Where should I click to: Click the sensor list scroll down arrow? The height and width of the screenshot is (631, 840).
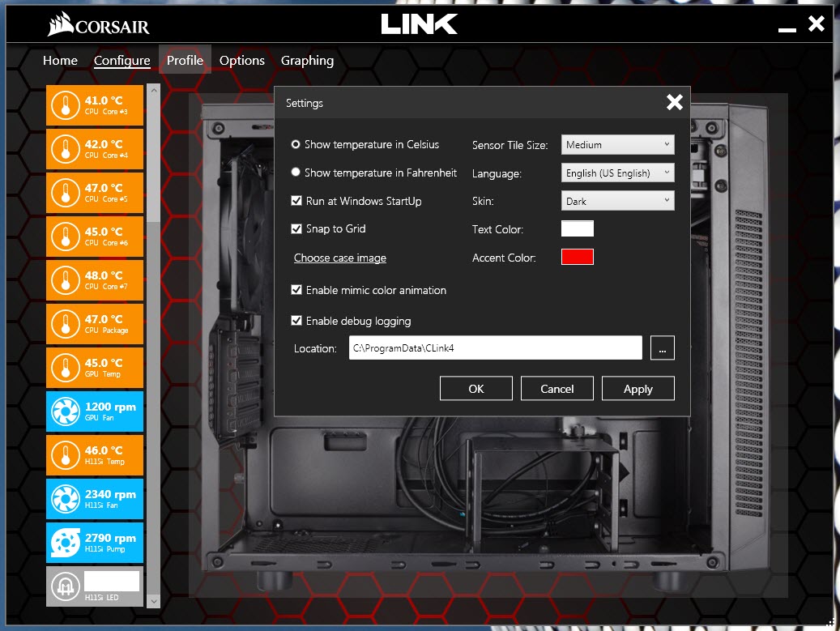(154, 602)
